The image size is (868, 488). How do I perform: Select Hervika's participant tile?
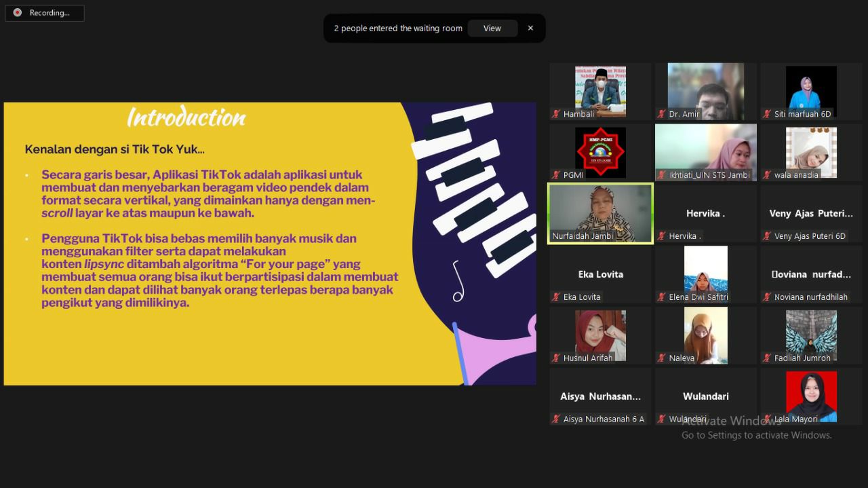click(706, 214)
